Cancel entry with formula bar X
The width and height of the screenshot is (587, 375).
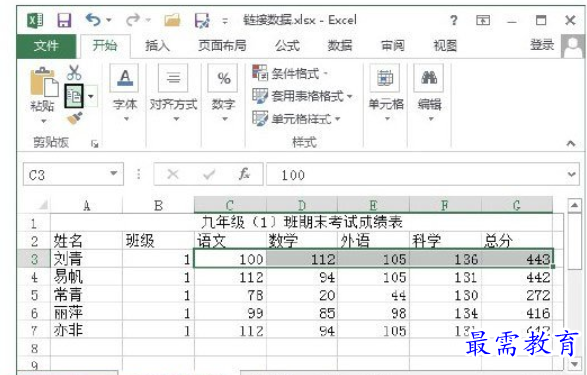coord(173,174)
